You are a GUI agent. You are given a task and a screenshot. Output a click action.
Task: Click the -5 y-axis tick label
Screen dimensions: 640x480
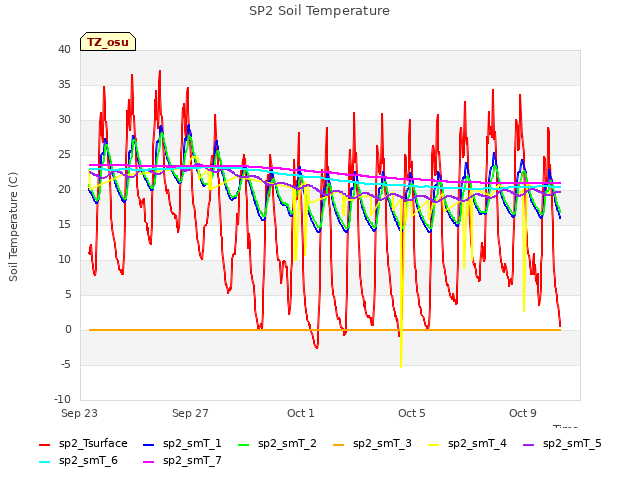coord(66,364)
